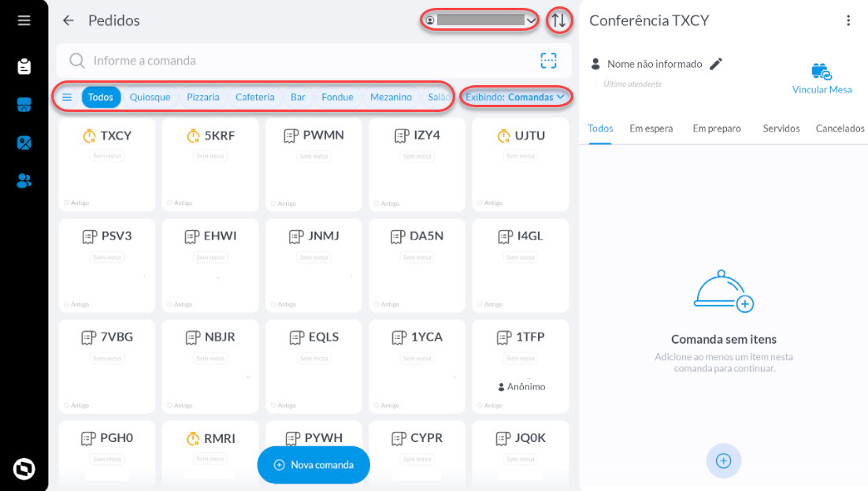Click the magnifier search icon
This screenshot has height=491, width=868.
pos(77,61)
